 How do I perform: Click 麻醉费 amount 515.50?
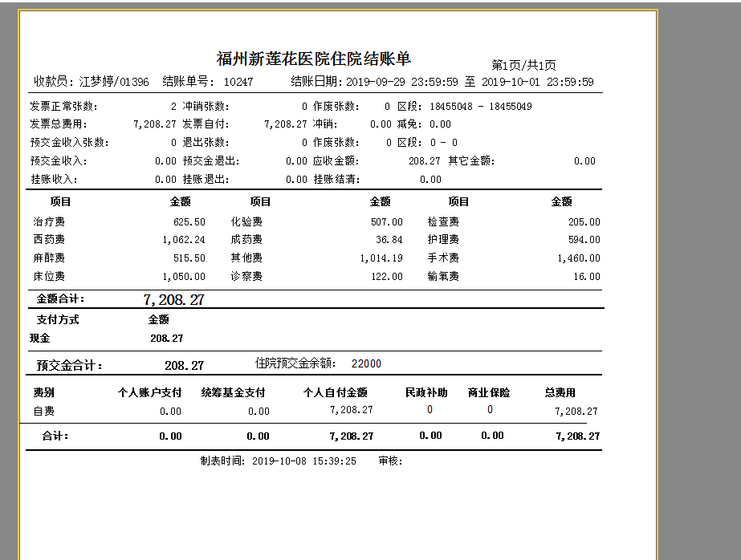click(x=189, y=258)
